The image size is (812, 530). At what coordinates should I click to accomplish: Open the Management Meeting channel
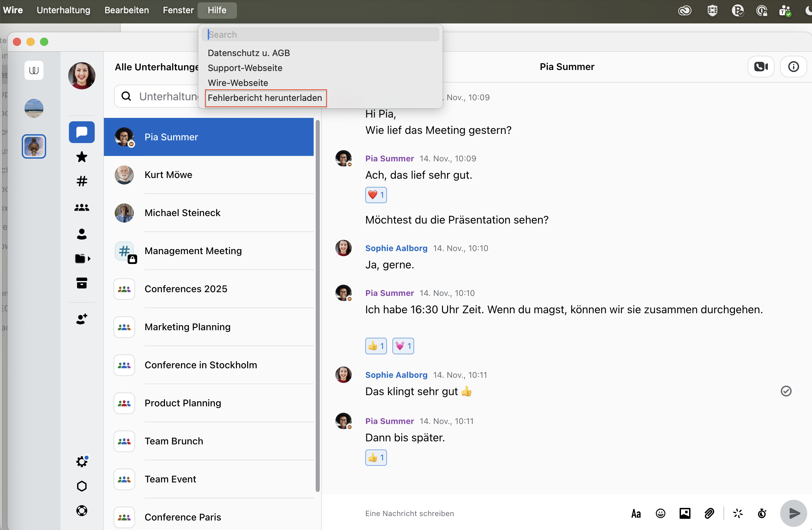pyautogui.click(x=208, y=251)
